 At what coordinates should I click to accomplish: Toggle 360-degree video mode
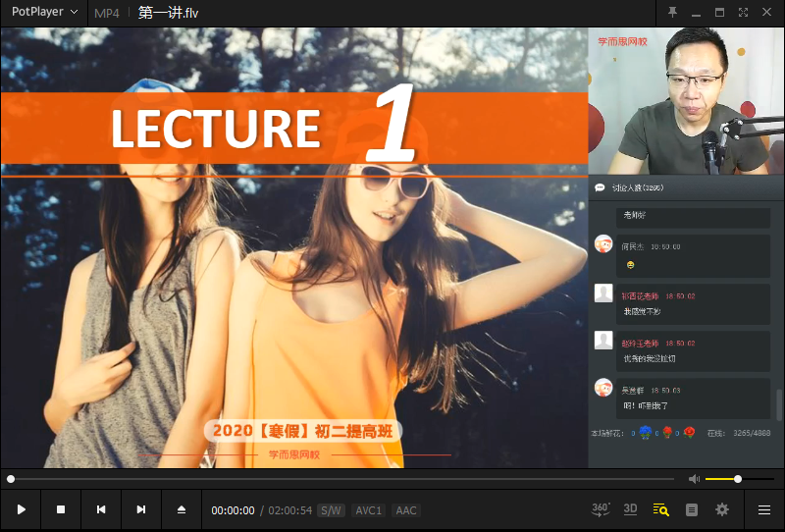pyautogui.click(x=601, y=509)
